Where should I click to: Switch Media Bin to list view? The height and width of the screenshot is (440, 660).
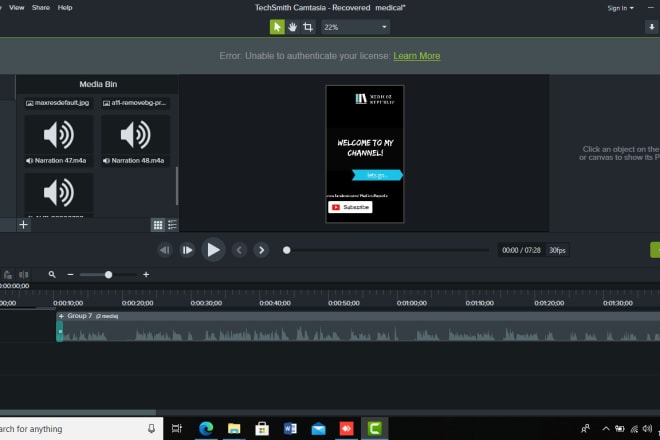click(x=172, y=225)
